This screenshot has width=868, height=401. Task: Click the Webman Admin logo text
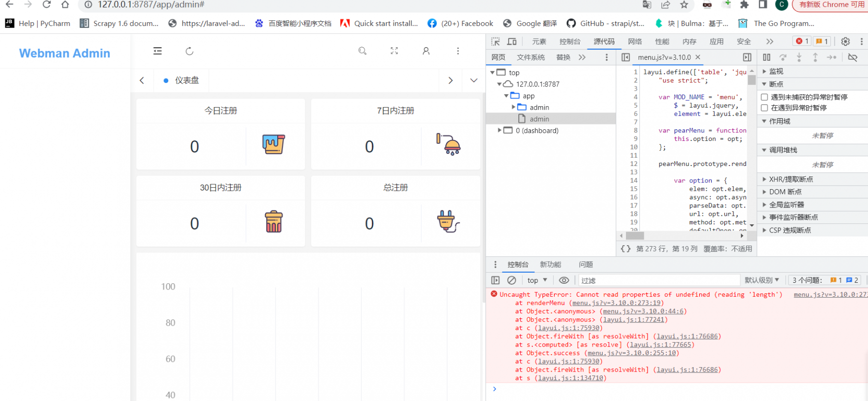(65, 53)
